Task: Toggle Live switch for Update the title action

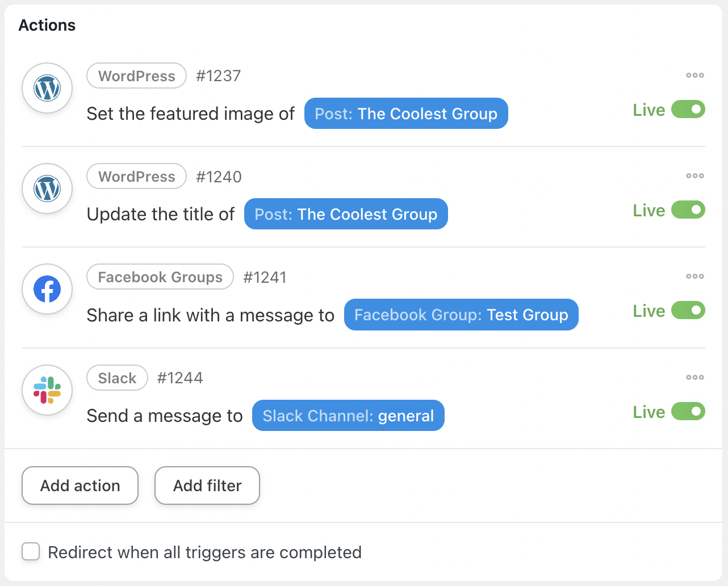Action: 688,210
